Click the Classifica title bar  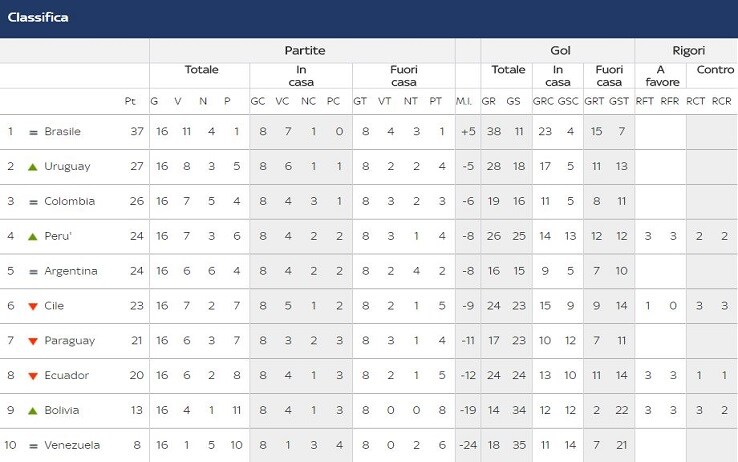tap(369, 18)
